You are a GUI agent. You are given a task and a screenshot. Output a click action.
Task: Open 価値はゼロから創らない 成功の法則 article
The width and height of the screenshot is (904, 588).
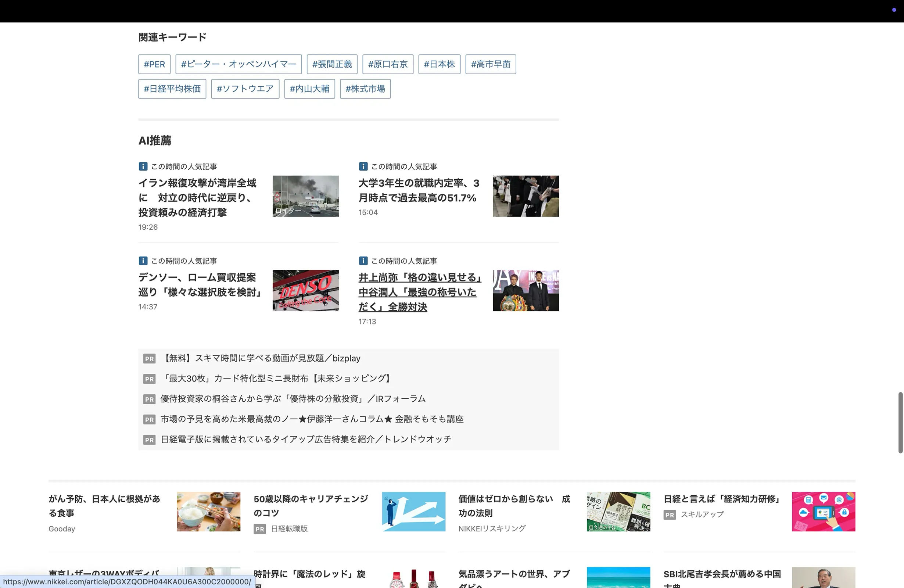514,506
